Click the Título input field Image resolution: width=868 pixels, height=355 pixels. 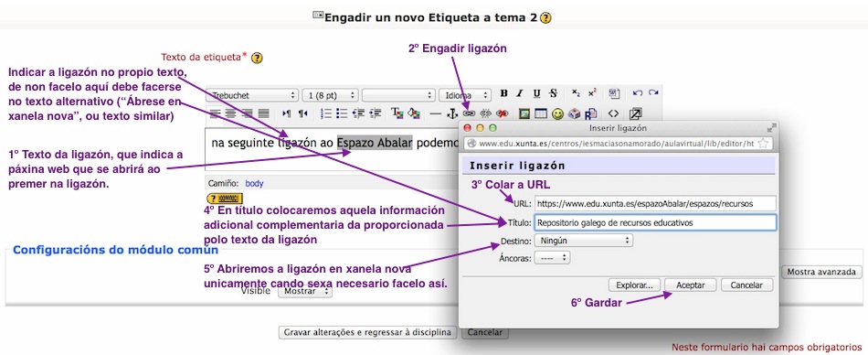pyautogui.click(x=655, y=222)
